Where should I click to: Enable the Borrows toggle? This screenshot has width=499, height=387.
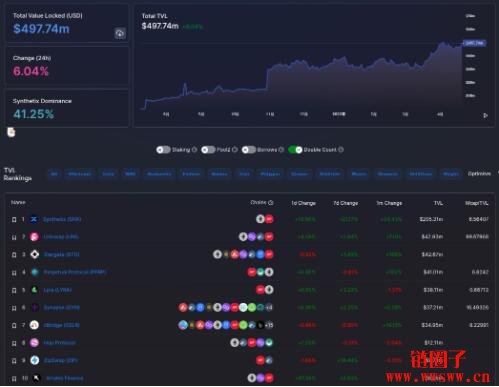[249, 150]
